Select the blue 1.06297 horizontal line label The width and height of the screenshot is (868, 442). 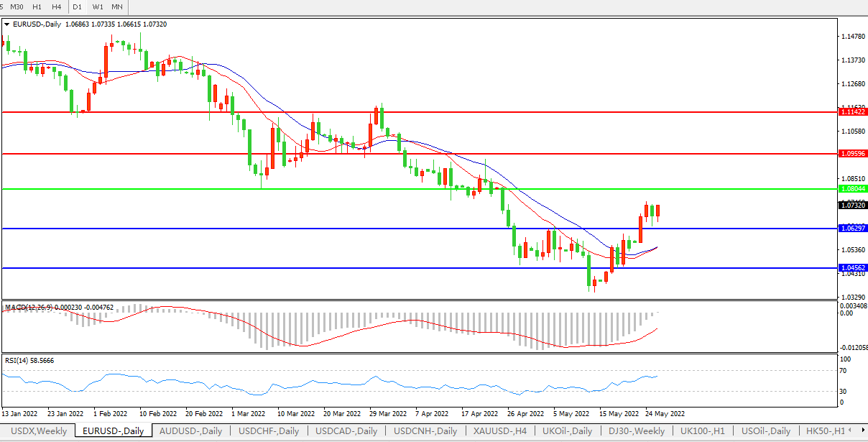[853, 229]
